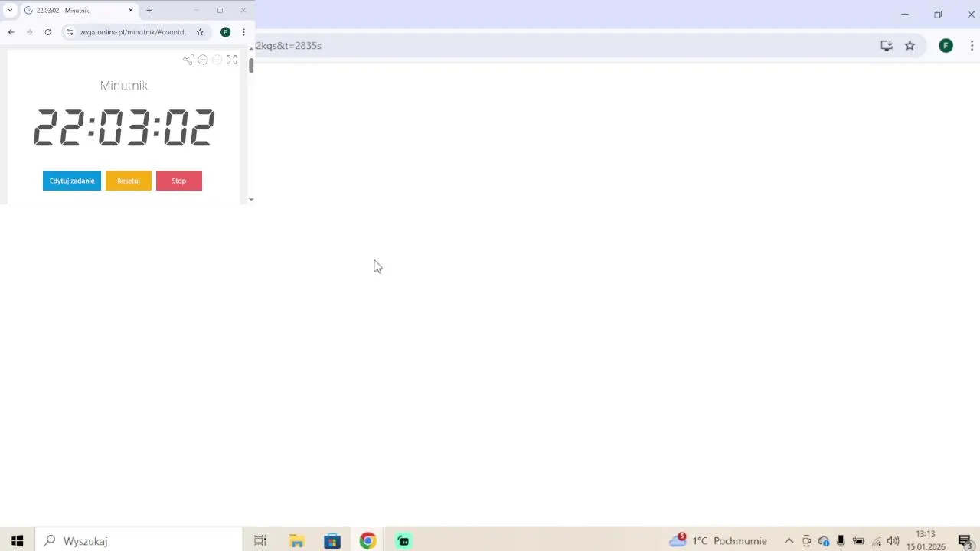View site information icon in Minutnik address bar
980x551 pixels.
click(x=70, y=32)
